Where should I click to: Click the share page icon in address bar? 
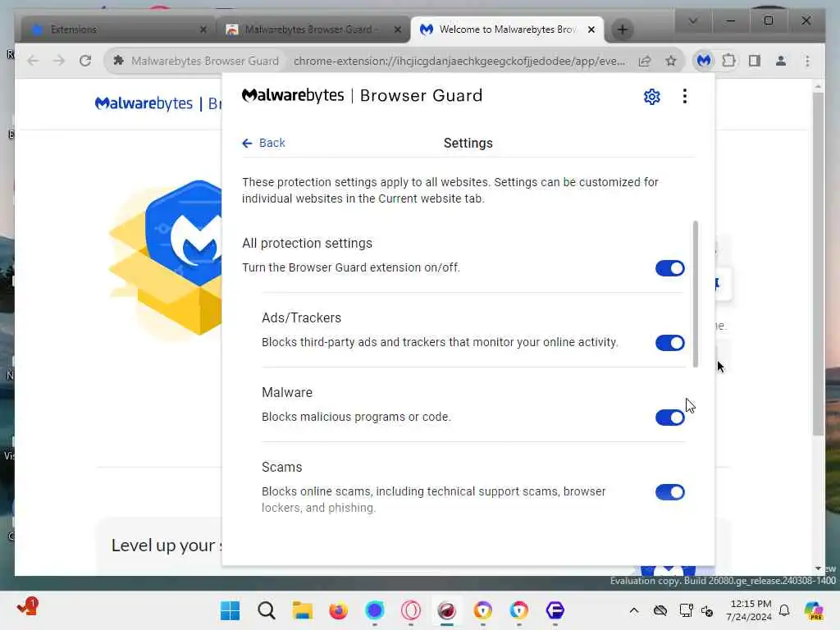(x=645, y=61)
